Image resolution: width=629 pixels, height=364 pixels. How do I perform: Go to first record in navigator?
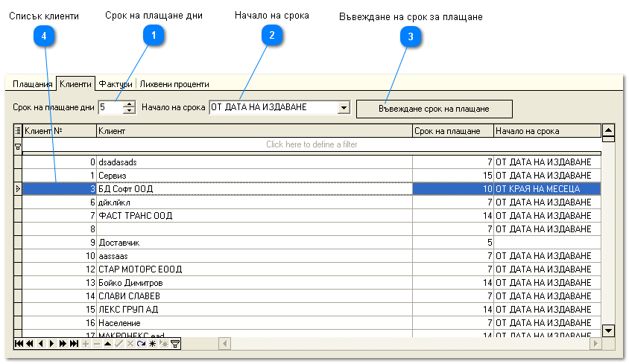tap(19, 344)
